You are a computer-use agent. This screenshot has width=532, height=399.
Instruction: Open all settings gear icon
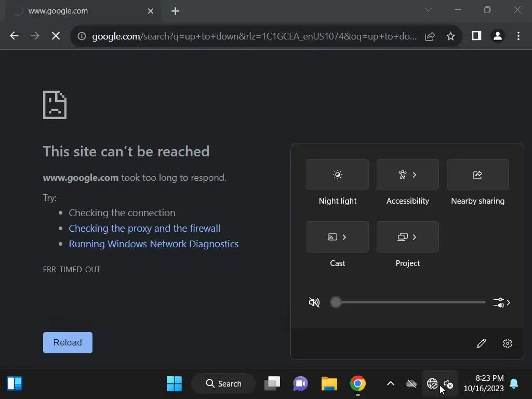(x=508, y=343)
